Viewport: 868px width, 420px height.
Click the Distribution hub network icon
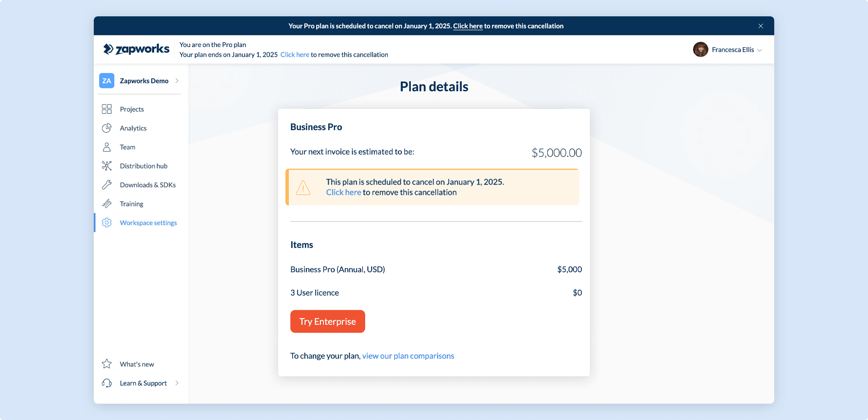(106, 166)
